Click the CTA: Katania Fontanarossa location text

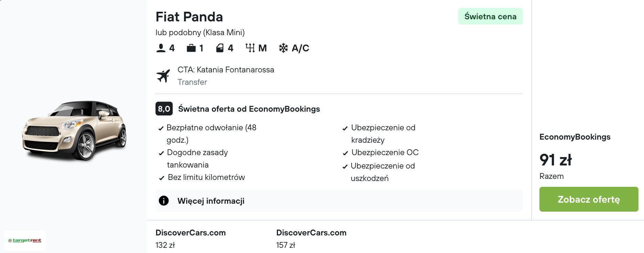coord(226,70)
